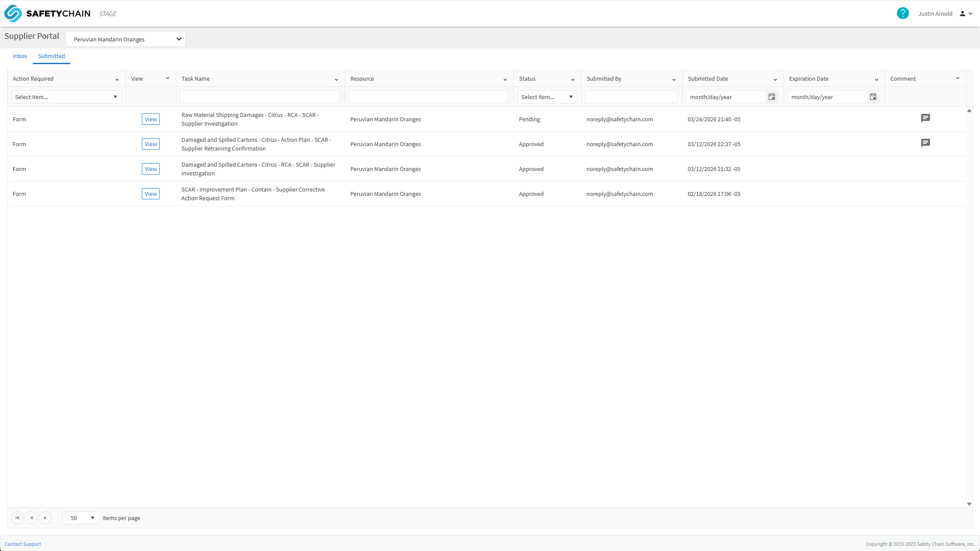Select the Submitted tab
This screenshot has width=980, height=551.
coord(51,56)
